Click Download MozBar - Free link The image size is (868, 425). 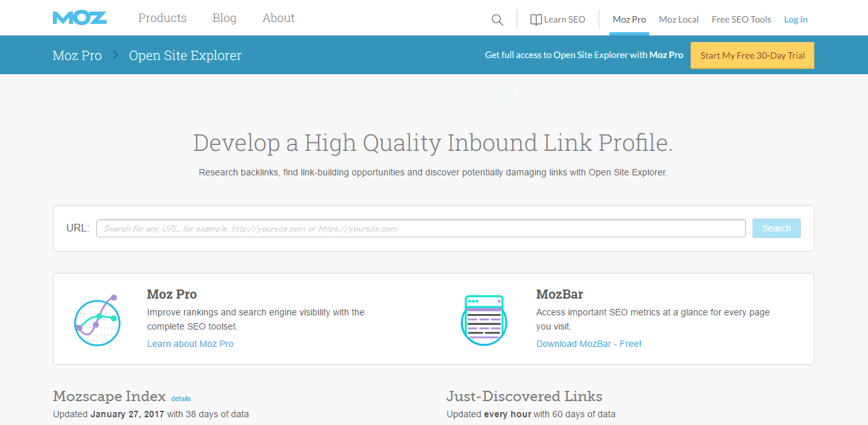point(589,344)
